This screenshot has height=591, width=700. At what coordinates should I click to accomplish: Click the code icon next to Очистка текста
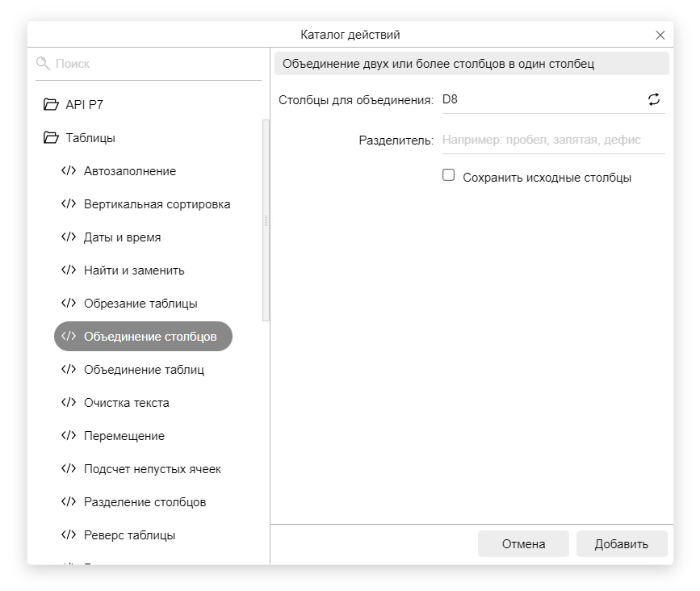[69, 403]
